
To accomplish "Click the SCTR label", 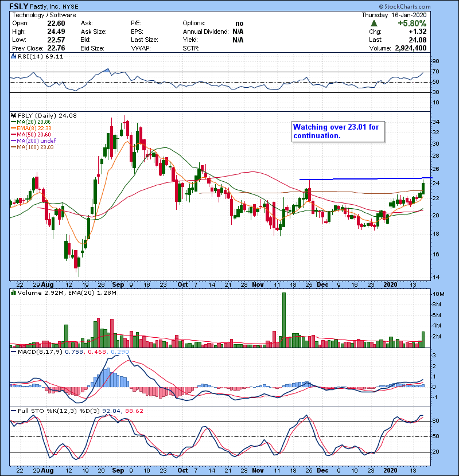I will point(191,48).
